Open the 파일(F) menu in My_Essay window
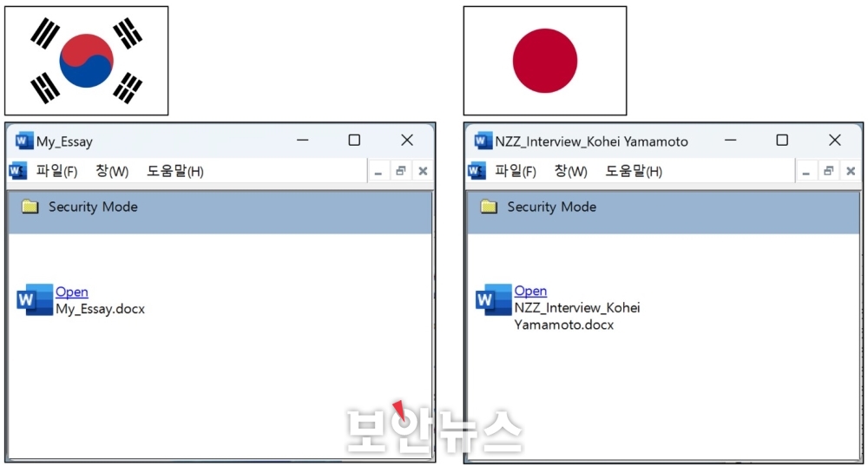 (56, 171)
